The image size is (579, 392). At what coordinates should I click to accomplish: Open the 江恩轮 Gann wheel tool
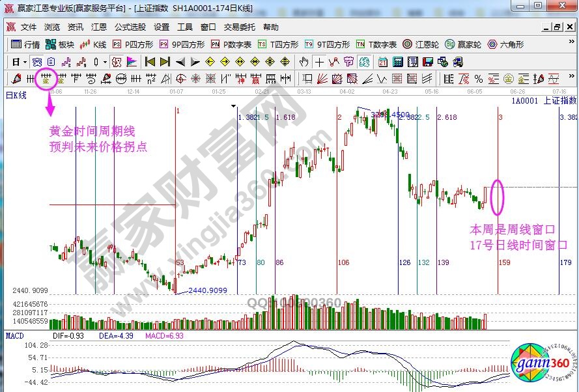click(x=417, y=44)
